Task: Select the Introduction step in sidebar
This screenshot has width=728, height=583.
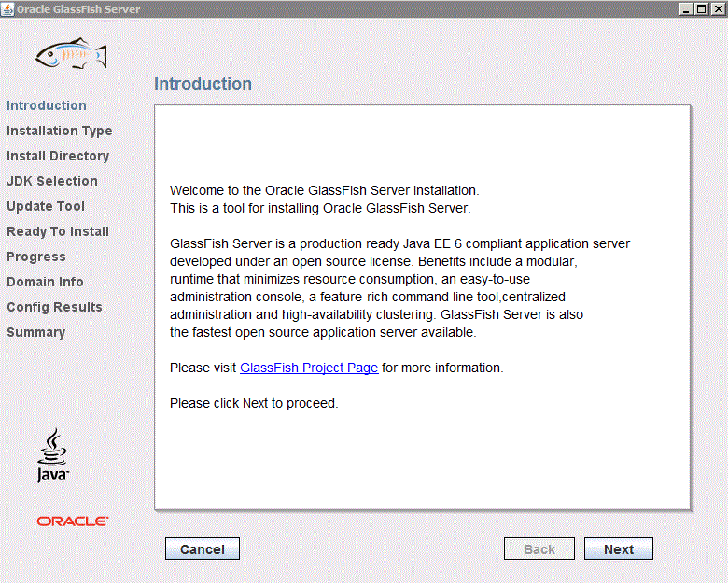Action: tap(47, 105)
